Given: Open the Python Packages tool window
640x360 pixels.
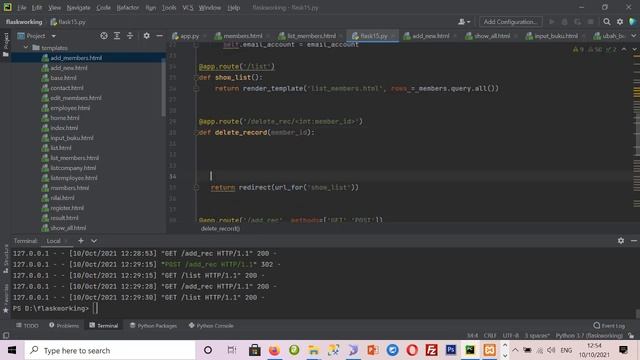Looking at the screenshot, I should (x=153, y=326).
